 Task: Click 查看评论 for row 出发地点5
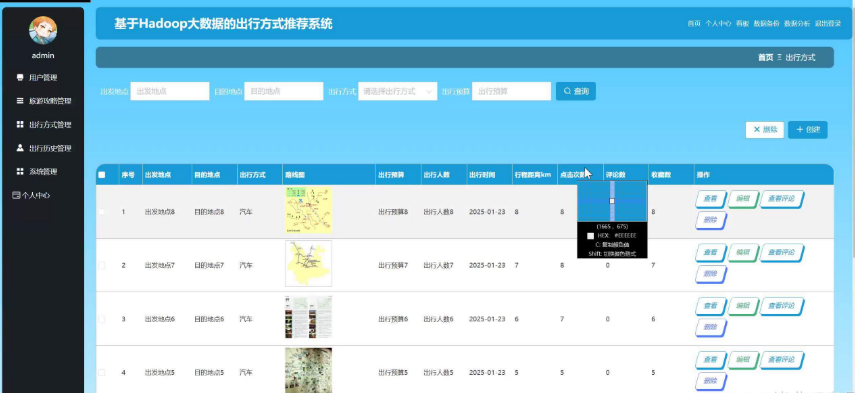coord(782,360)
